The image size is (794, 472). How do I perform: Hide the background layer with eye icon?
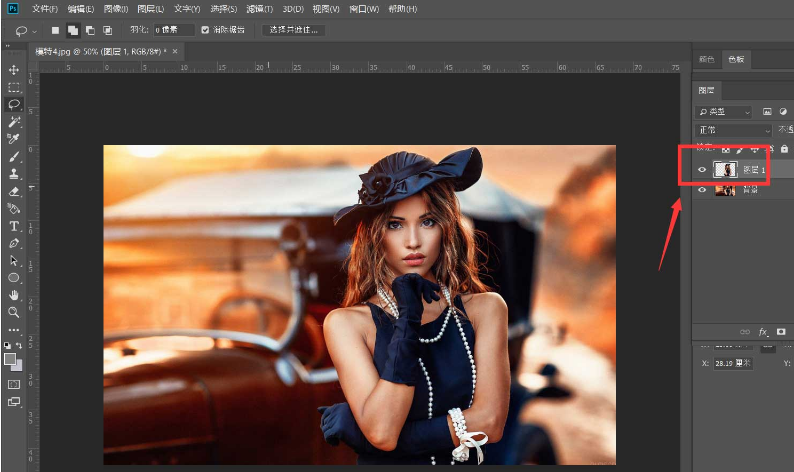(701, 190)
